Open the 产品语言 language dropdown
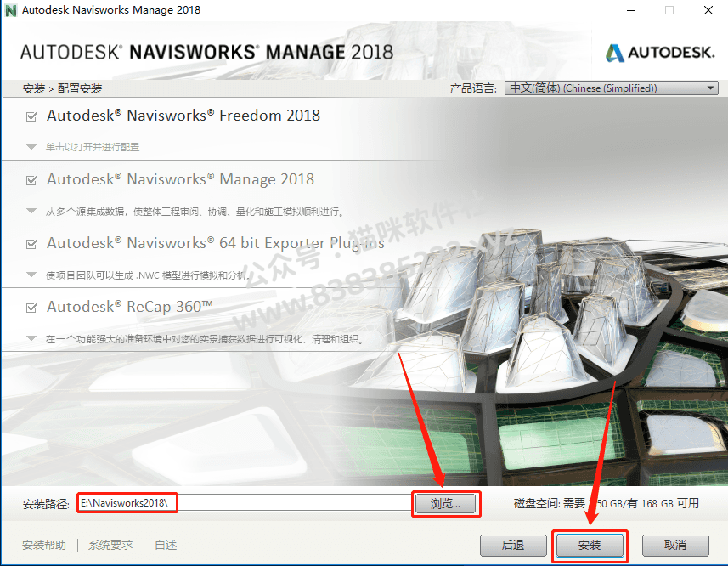The height and width of the screenshot is (566, 728). pos(611,88)
